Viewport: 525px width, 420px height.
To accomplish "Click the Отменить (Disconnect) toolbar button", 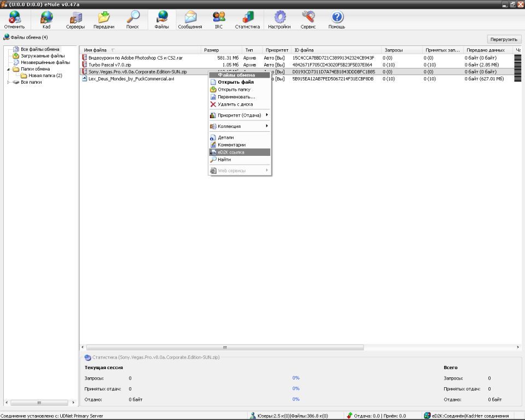I will (14, 20).
